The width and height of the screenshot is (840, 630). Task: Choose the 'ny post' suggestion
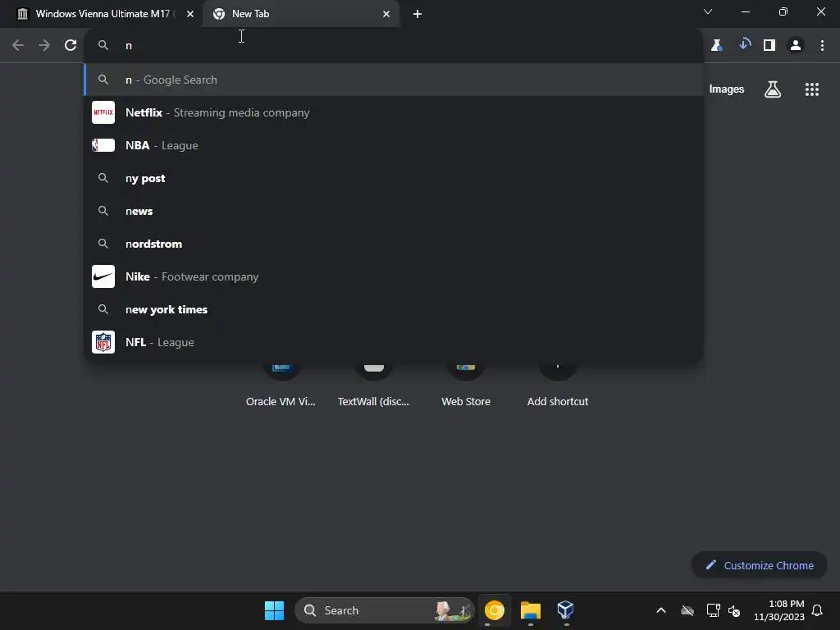394,178
